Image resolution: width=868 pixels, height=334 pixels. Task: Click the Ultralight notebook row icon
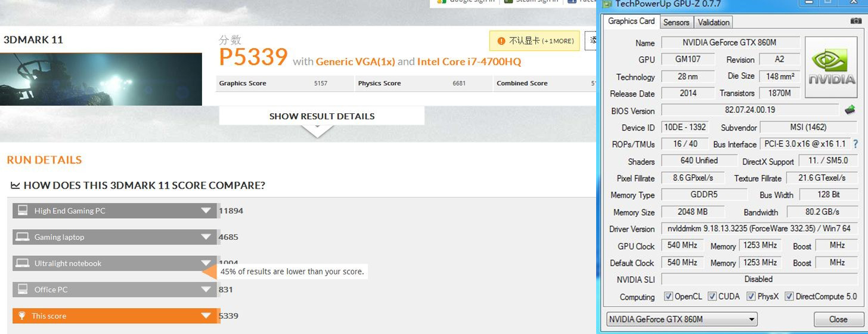23,263
